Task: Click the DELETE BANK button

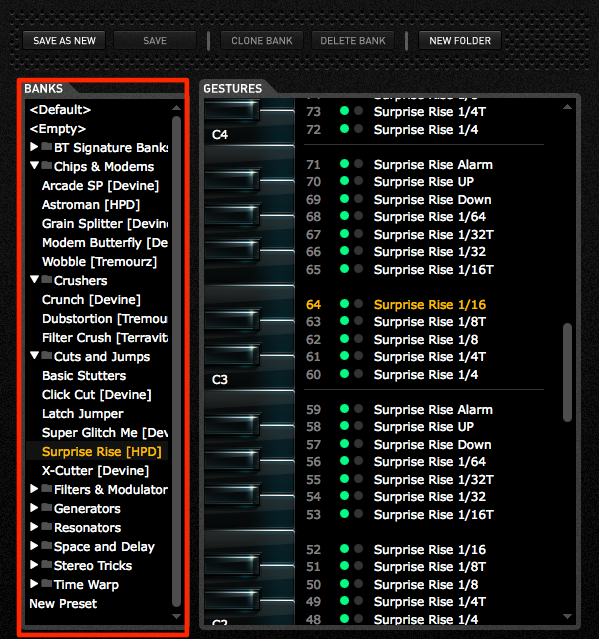Action: (352, 41)
